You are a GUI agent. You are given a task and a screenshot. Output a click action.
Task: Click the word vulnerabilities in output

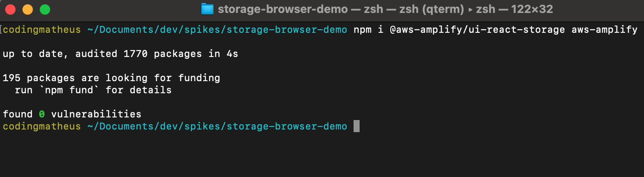(96, 114)
